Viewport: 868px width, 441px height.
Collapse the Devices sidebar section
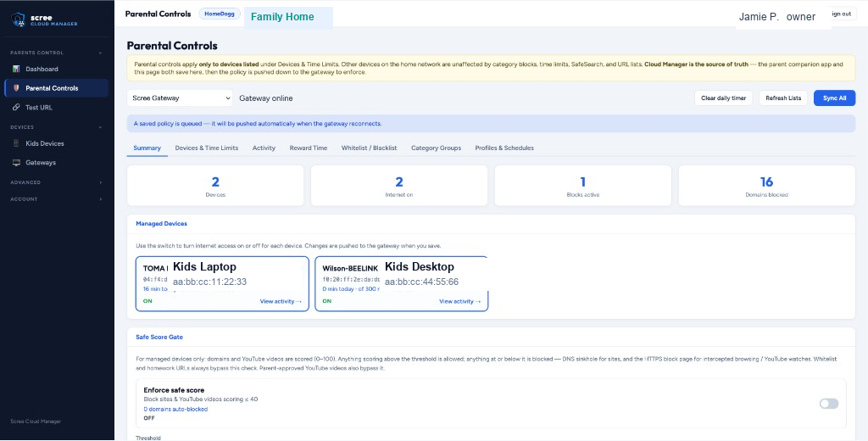(x=100, y=127)
